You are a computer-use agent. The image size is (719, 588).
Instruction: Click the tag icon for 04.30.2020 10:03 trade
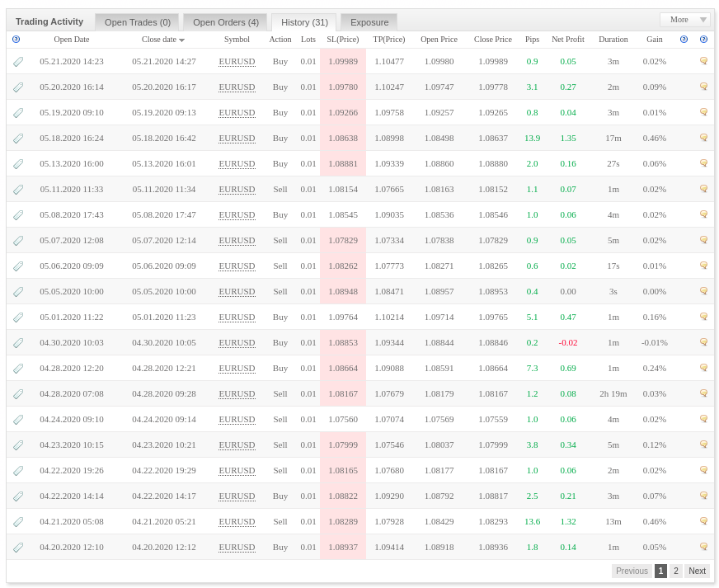tap(18, 342)
